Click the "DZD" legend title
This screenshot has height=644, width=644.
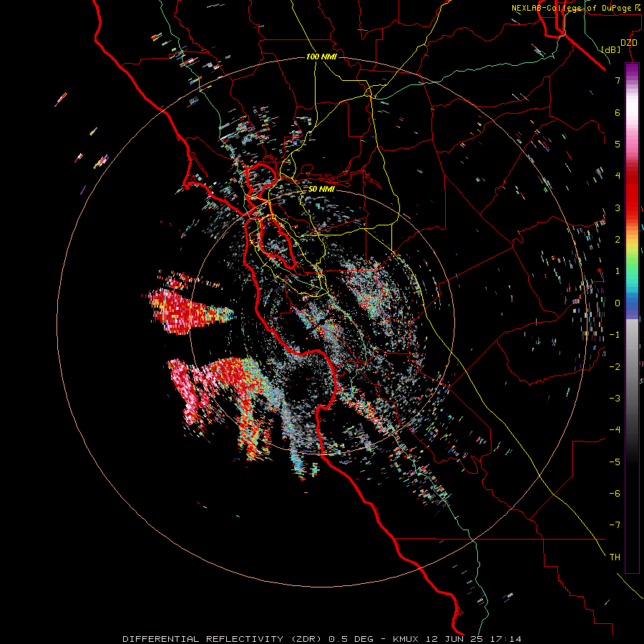629,43
